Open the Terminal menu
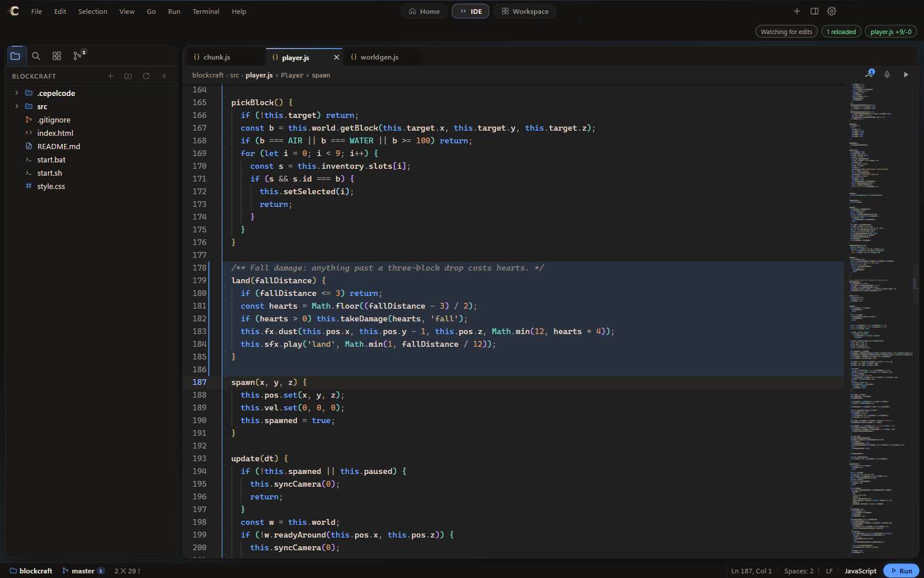The width and height of the screenshot is (924, 578). pos(206,12)
